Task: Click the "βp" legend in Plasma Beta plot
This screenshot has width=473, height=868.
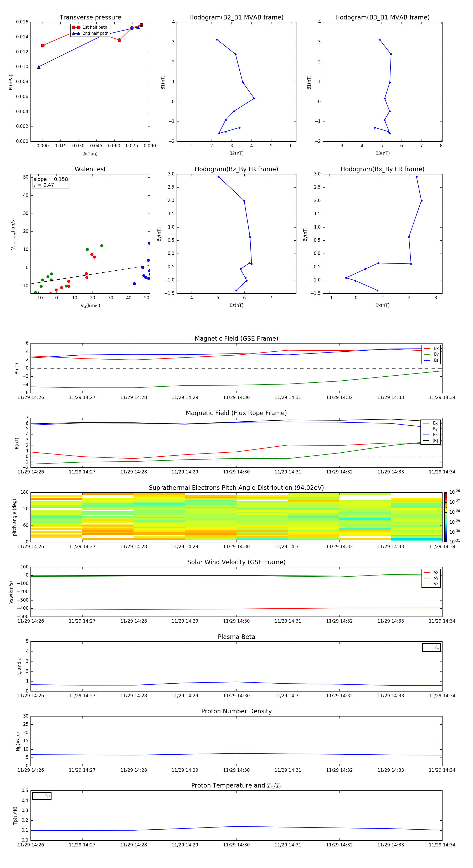Action: click(431, 647)
